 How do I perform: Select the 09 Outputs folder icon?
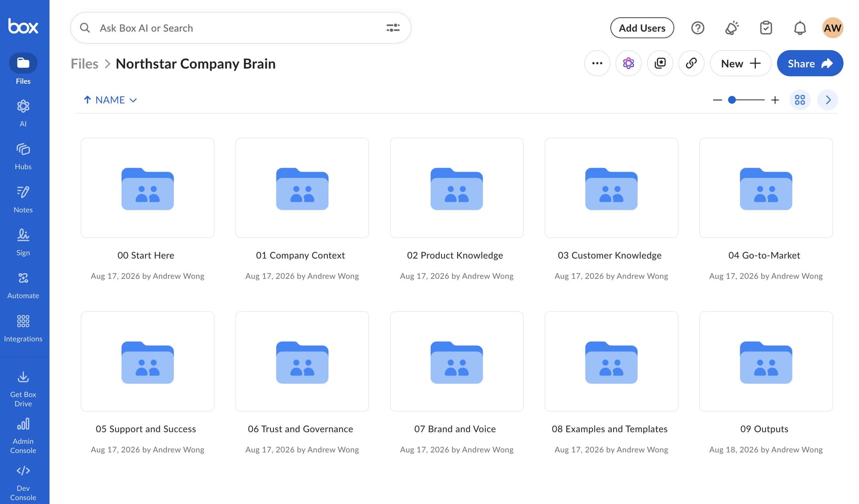pos(766,362)
